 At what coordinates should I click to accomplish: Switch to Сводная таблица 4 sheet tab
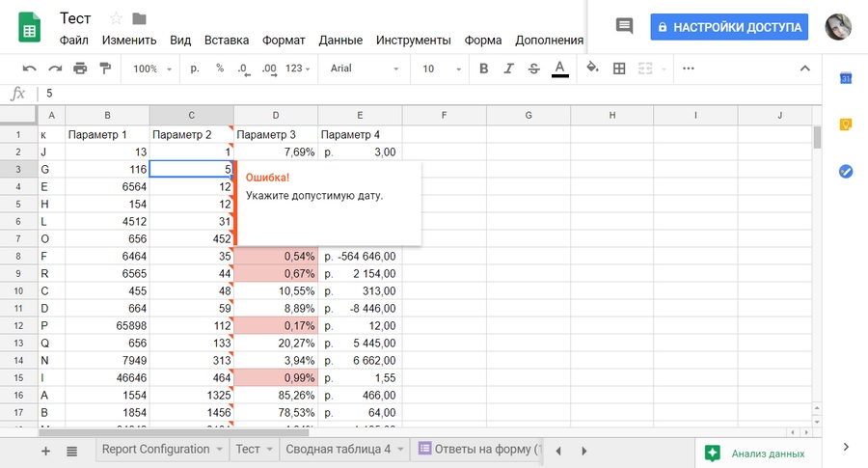(x=338, y=450)
